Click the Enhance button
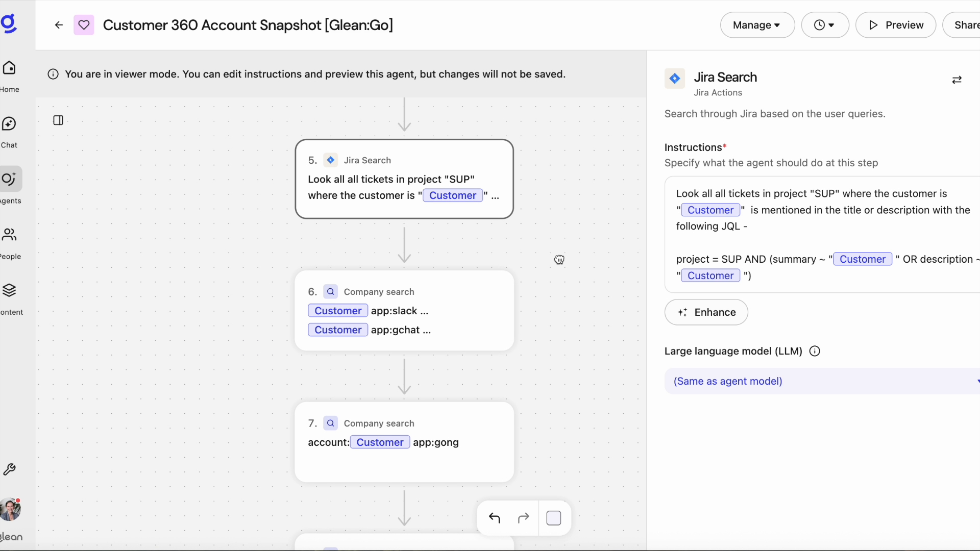This screenshot has height=551, width=980. point(706,312)
